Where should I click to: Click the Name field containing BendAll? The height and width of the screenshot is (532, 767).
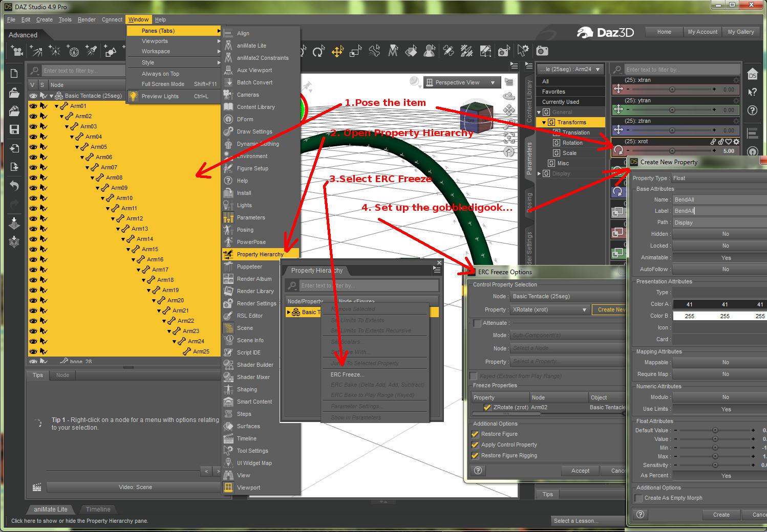point(719,199)
